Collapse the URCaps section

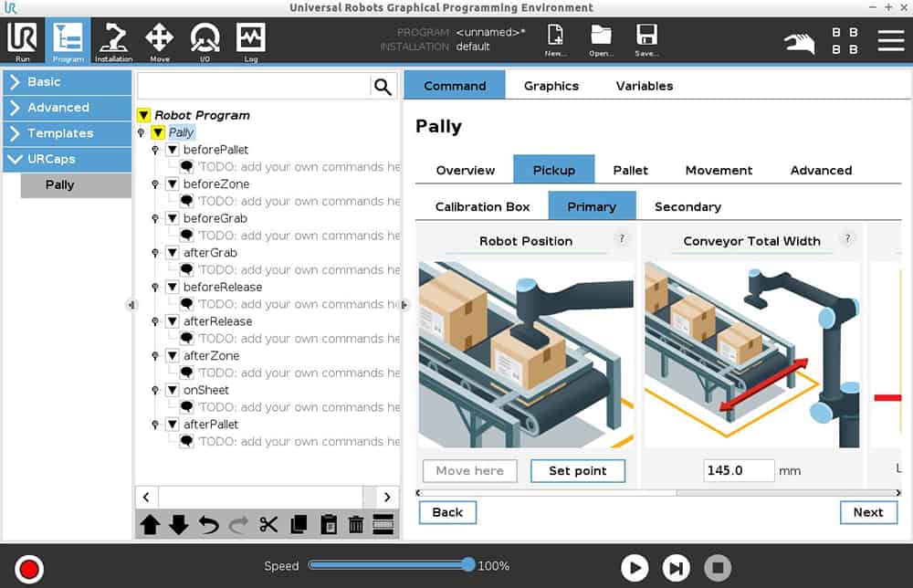coord(68,159)
